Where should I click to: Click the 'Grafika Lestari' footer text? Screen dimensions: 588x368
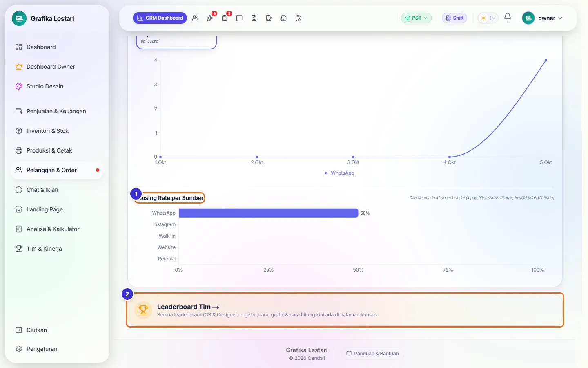(307, 350)
